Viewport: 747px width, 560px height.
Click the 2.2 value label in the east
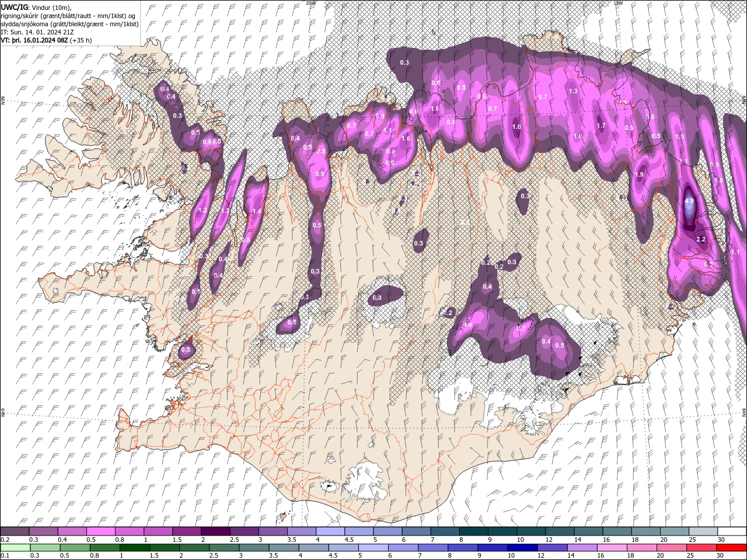[701, 239]
